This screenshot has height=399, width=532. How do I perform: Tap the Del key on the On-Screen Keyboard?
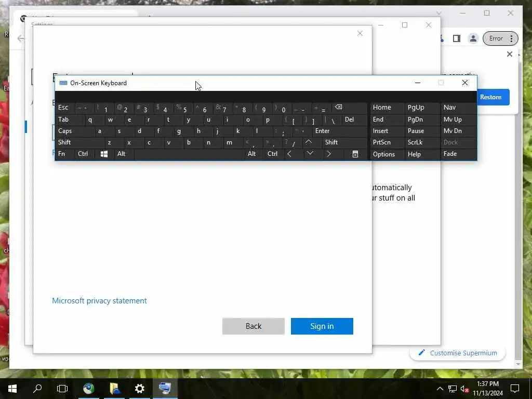coord(355,120)
